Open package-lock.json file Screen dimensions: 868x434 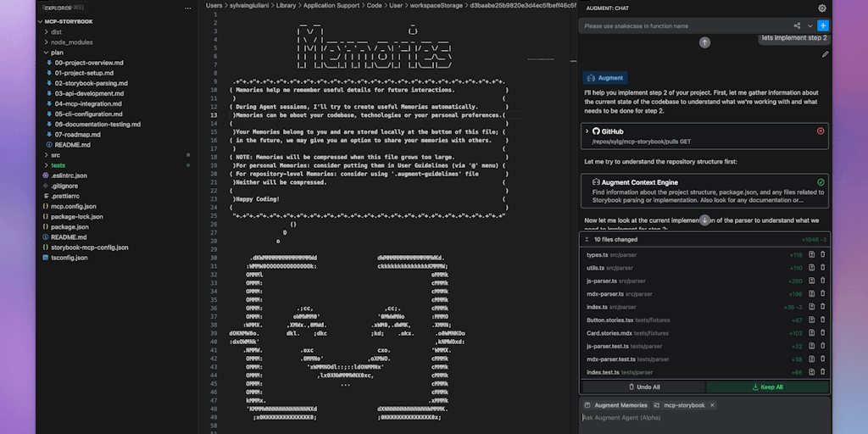click(76, 216)
